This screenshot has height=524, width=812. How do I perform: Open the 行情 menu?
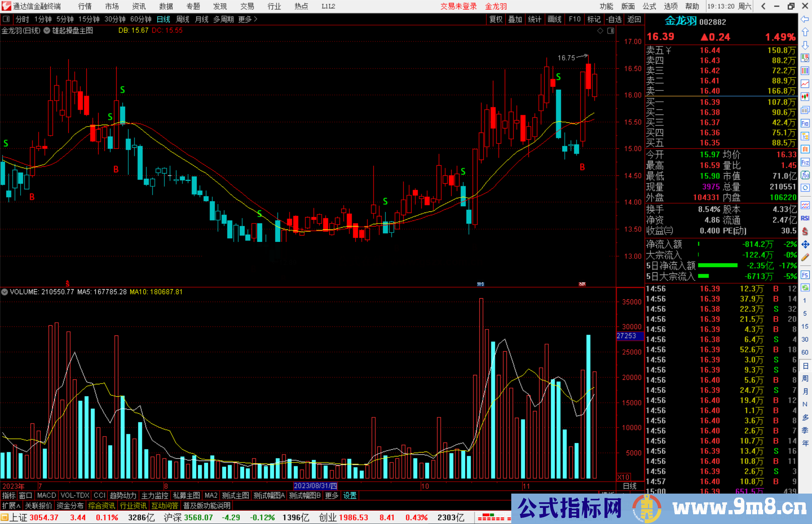[85, 6]
